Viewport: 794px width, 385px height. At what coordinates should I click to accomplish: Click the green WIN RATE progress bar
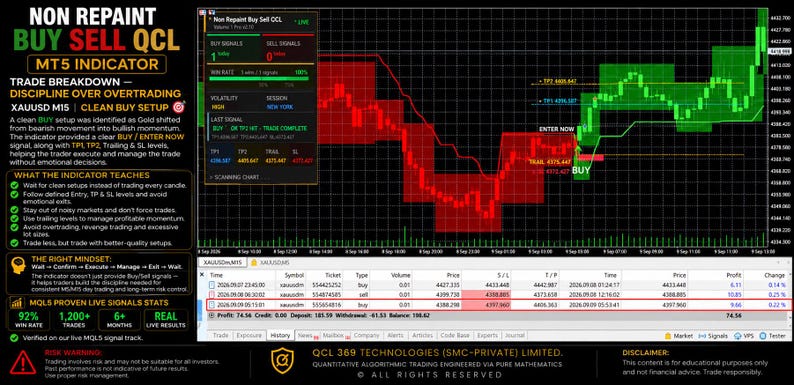pyautogui.click(x=259, y=79)
